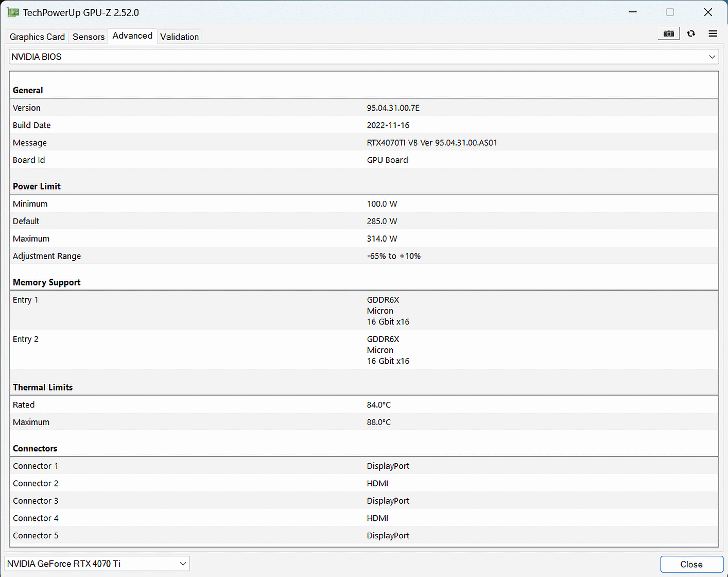Click the Entry 1 memory row label
Screen dimensions: 728x577
coord(25,300)
